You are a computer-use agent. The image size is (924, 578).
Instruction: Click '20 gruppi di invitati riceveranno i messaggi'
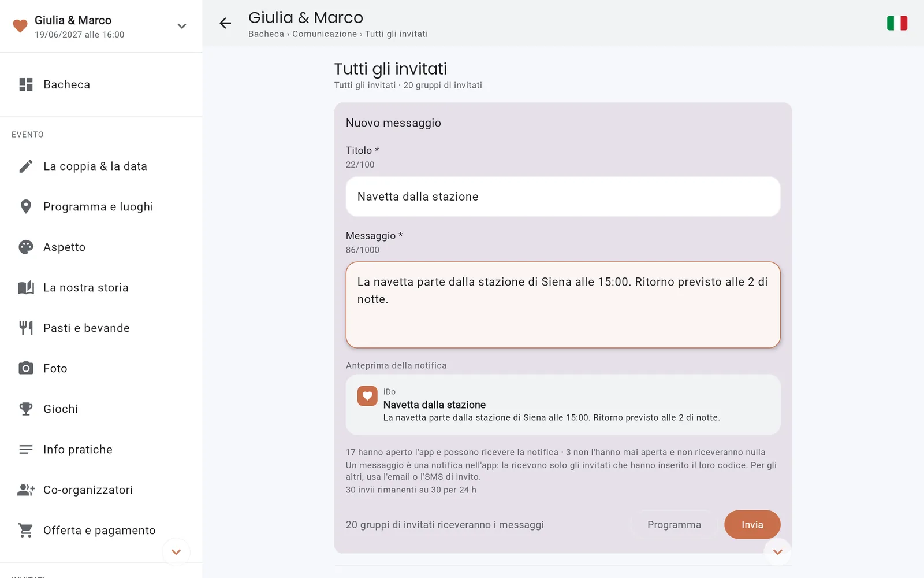pos(445,525)
